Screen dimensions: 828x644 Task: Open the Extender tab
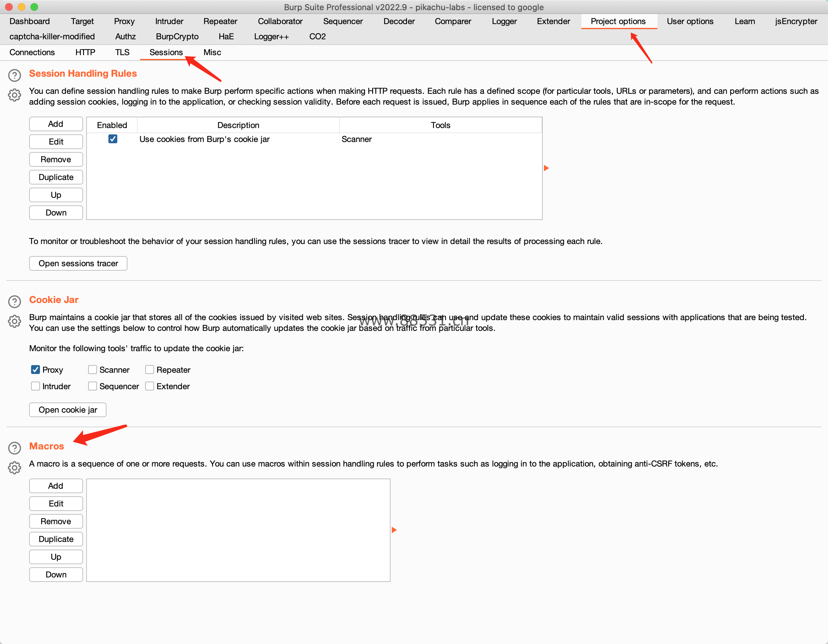click(553, 21)
